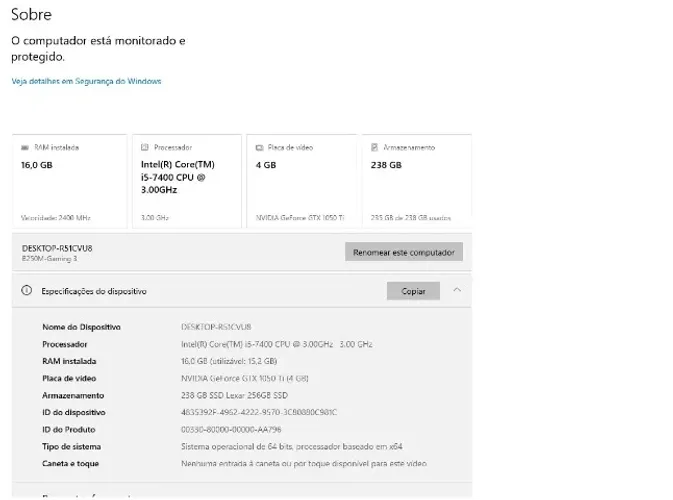Screen dimensions: 673x500
Task: Click the i5-7400 CPU @ 3.00GHz value row
Action: click(276, 344)
